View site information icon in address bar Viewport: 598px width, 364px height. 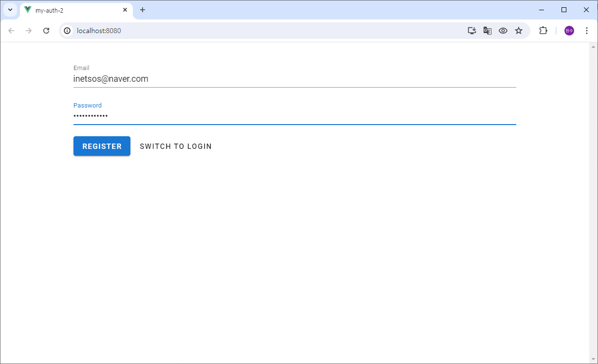[x=68, y=31]
